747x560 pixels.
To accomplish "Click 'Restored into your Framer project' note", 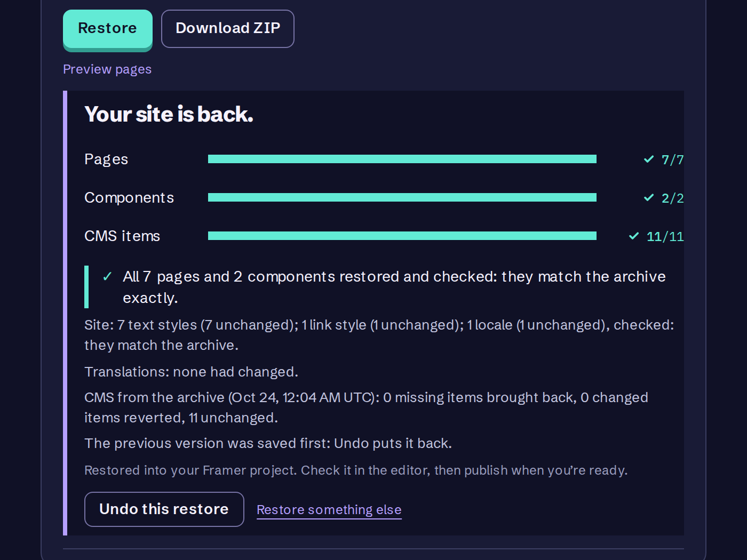I will point(356,470).
